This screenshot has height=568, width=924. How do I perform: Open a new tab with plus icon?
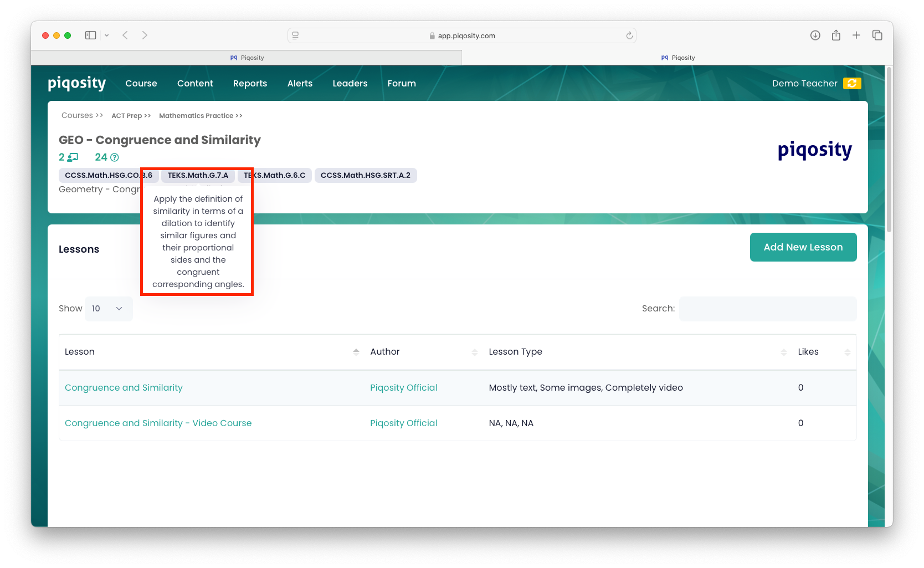tap(856, 35)
